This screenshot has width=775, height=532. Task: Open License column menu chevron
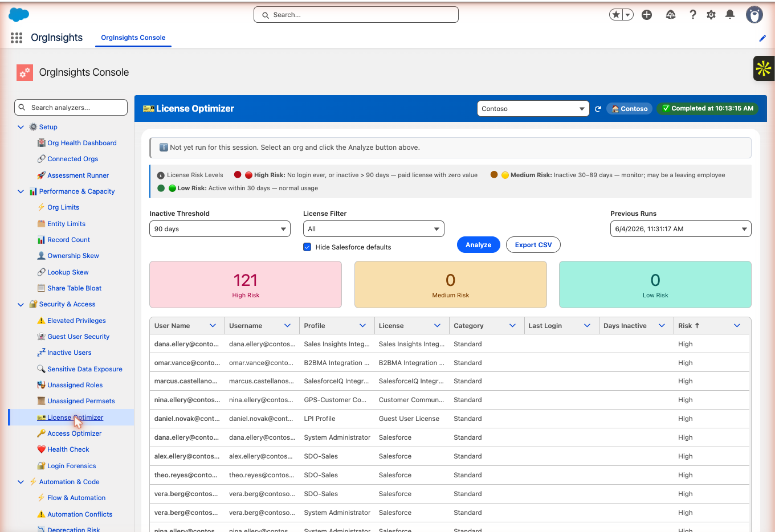pos(437,326)
